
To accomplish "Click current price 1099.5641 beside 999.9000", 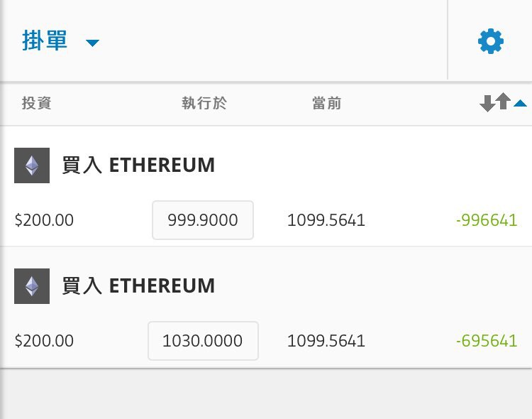I will [x=326, y=220].
